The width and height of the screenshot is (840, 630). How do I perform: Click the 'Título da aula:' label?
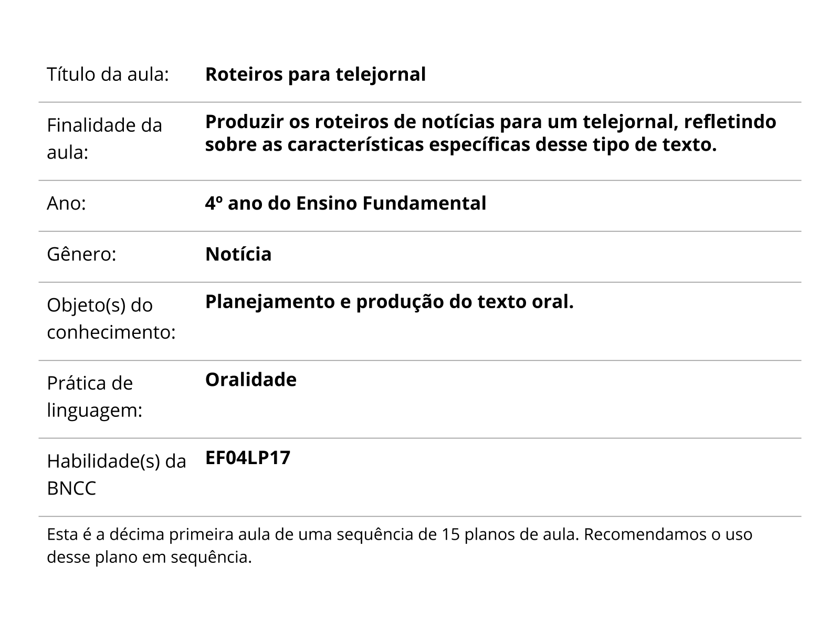click(108, 75)
